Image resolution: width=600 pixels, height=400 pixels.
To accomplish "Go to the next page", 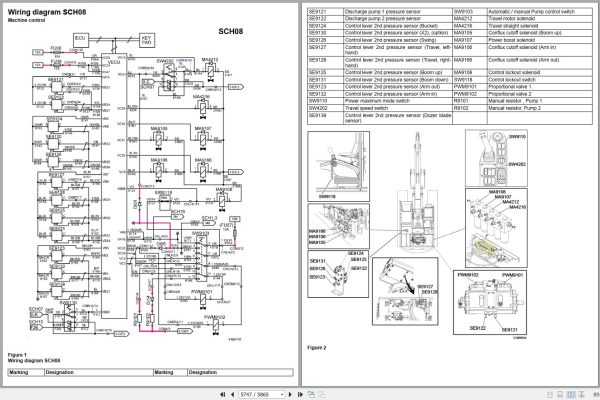I will [x=290, y=394].
